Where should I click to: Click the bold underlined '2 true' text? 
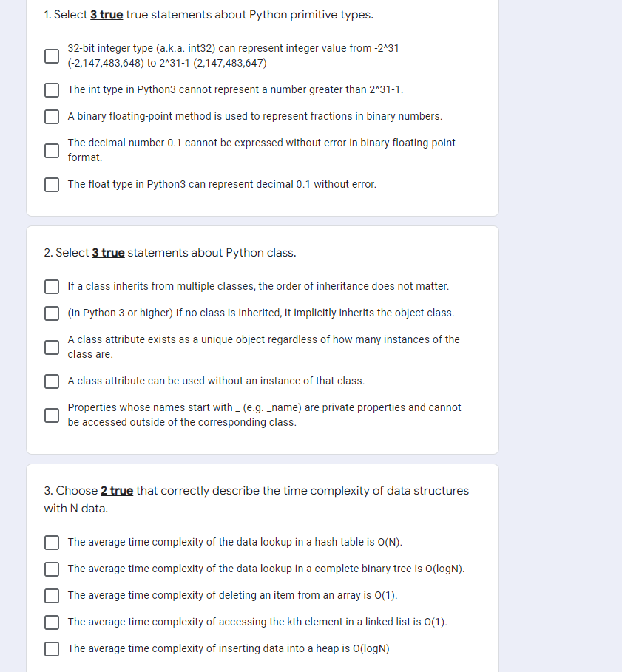point(116,490)
